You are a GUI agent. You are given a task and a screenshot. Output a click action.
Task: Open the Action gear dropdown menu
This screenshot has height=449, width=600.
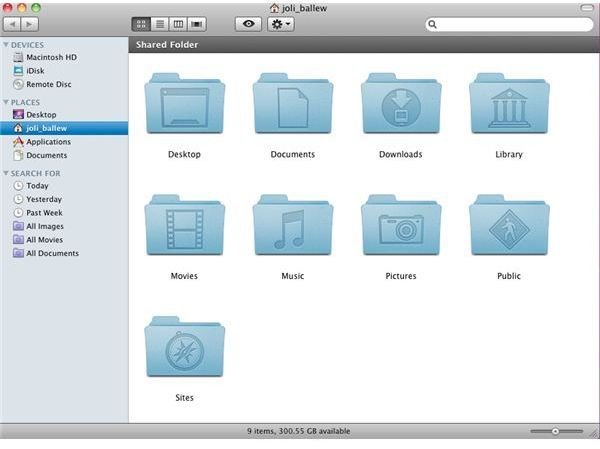point(281,24)
